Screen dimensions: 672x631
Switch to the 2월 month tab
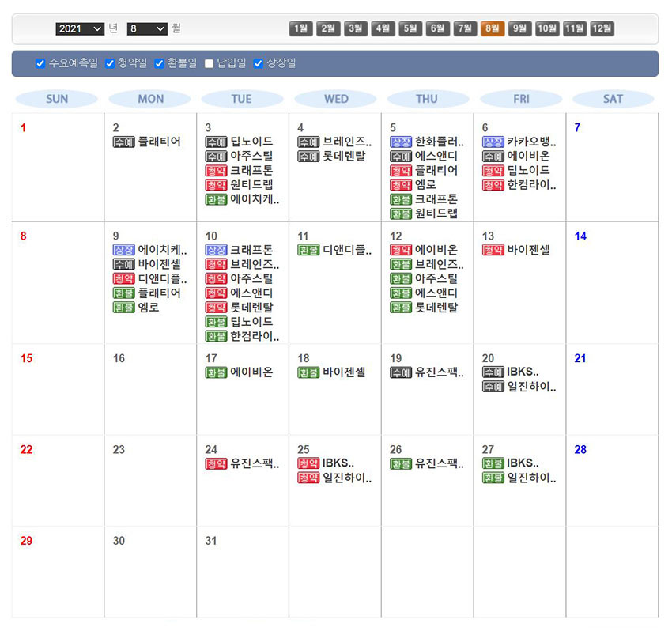coord(328,28)
